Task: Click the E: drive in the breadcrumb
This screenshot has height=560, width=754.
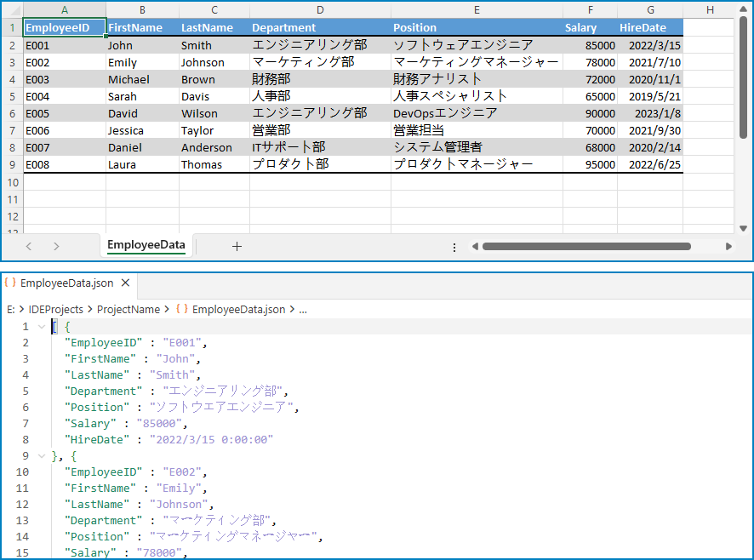Action: point(10,309)
